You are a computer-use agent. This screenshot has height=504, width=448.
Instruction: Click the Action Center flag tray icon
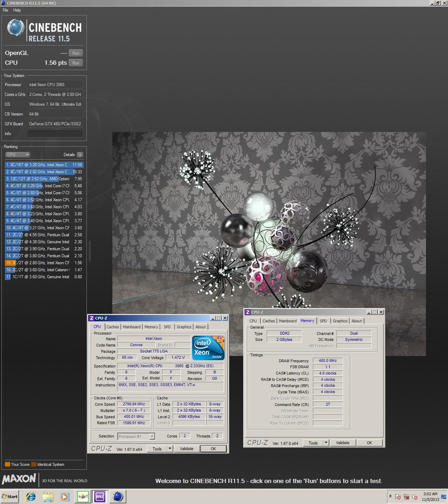398,497
